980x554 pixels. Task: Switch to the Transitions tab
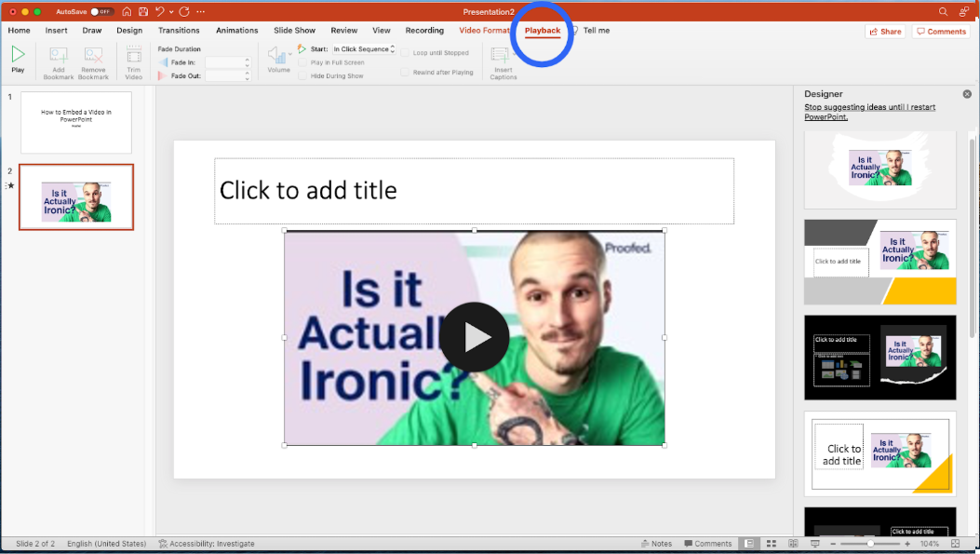coord(179,31)
